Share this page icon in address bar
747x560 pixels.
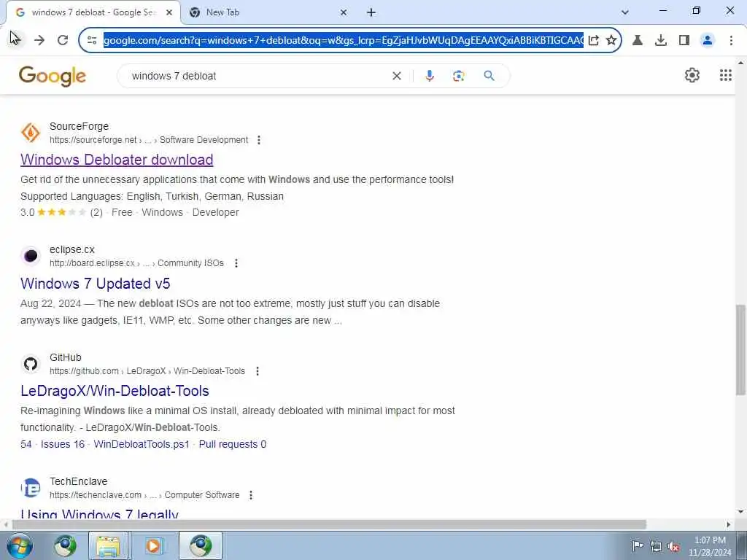(593, 40)
